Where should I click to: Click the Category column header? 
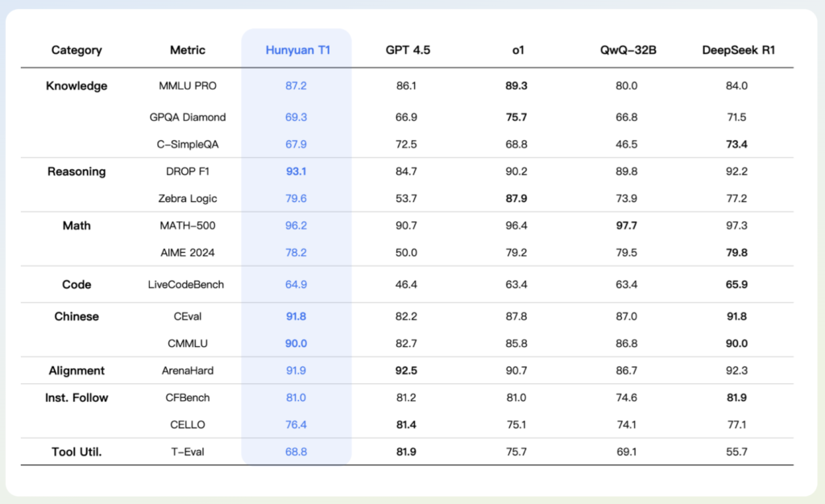tap(77, 50)
